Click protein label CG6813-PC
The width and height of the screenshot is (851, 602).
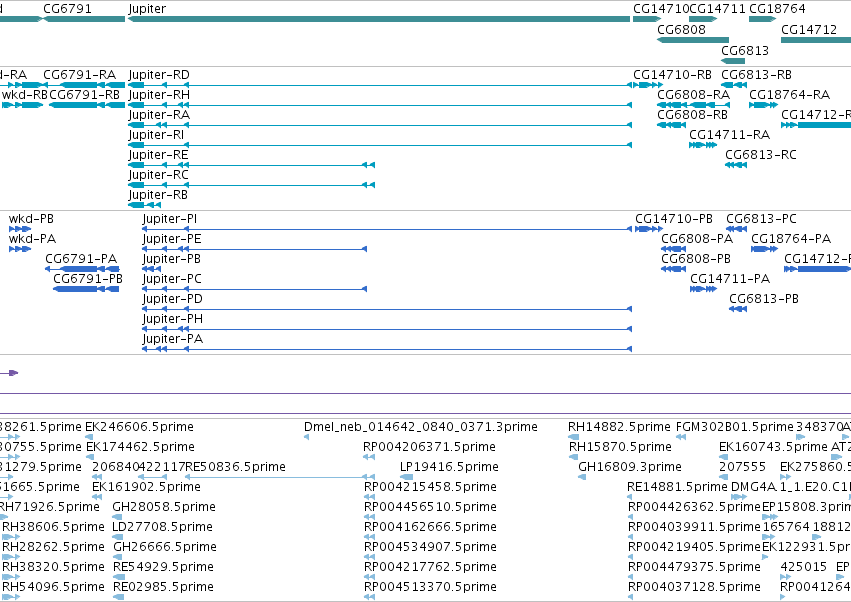pos(761,219)
